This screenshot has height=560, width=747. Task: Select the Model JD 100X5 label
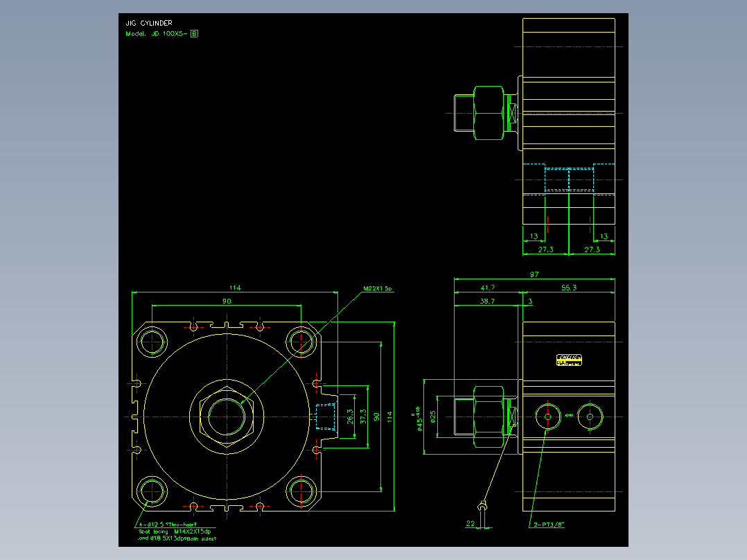[x=157, y=34]
